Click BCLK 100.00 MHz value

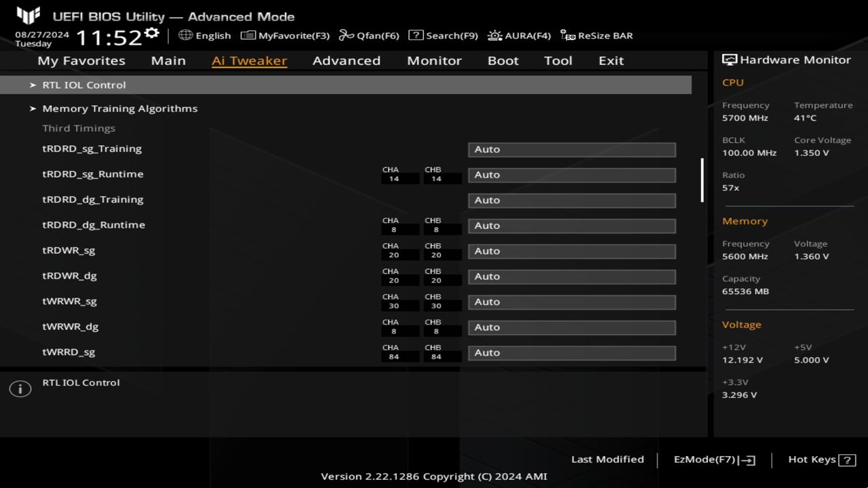click(x=749, y=153)
